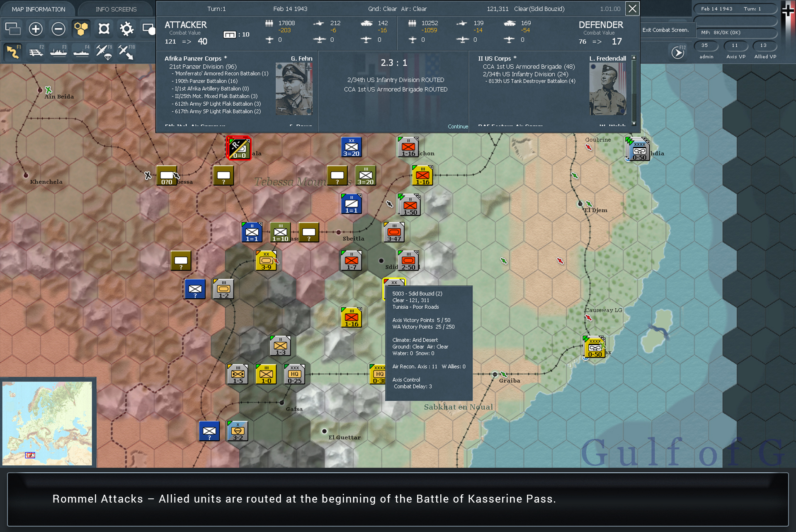
Task: Select amphibious transport mode (F4)
Action: pyautogui.click(x=81, y=52)
